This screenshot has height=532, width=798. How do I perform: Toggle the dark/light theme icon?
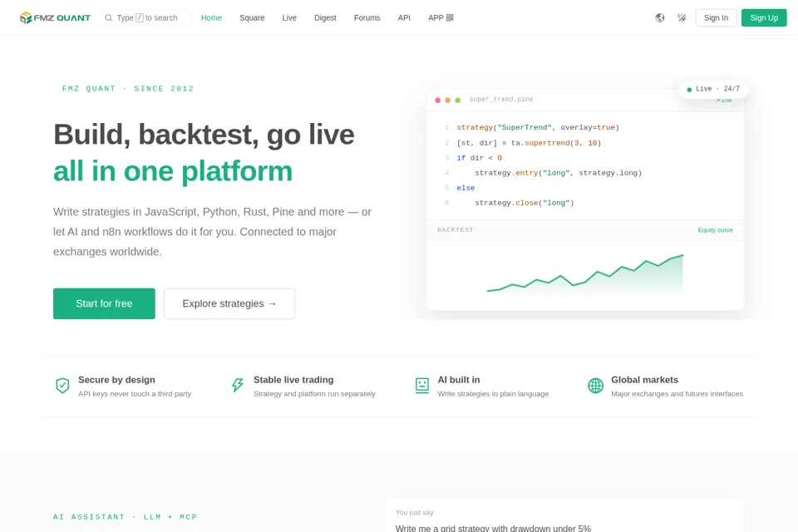tap(682, 17)
